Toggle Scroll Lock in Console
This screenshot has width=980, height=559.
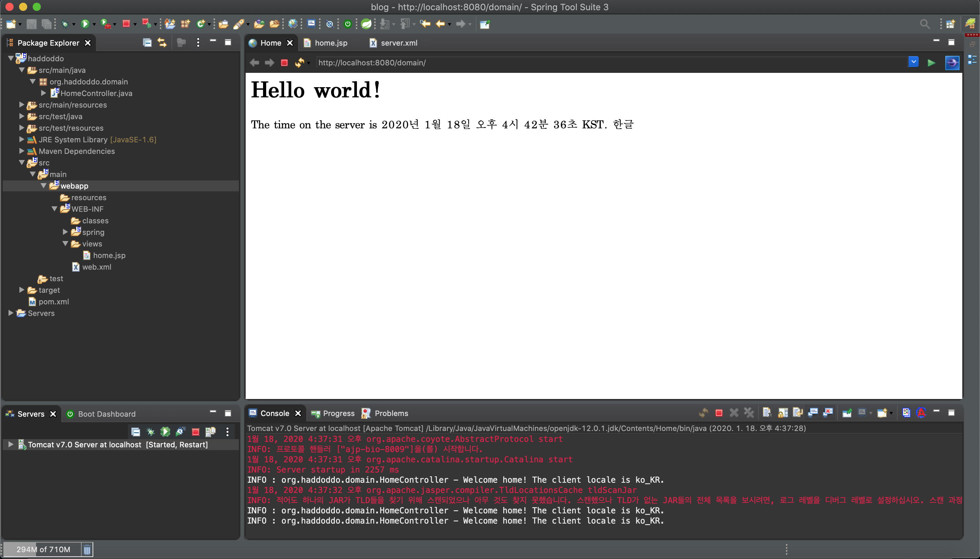click(x=783, y=413)
